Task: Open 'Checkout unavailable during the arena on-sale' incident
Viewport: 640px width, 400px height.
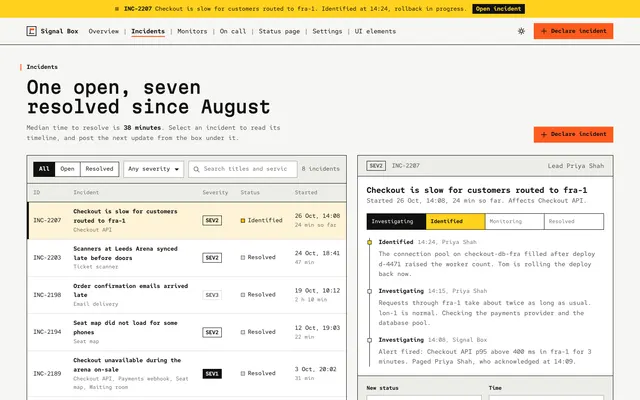Action: coord(127,365)
